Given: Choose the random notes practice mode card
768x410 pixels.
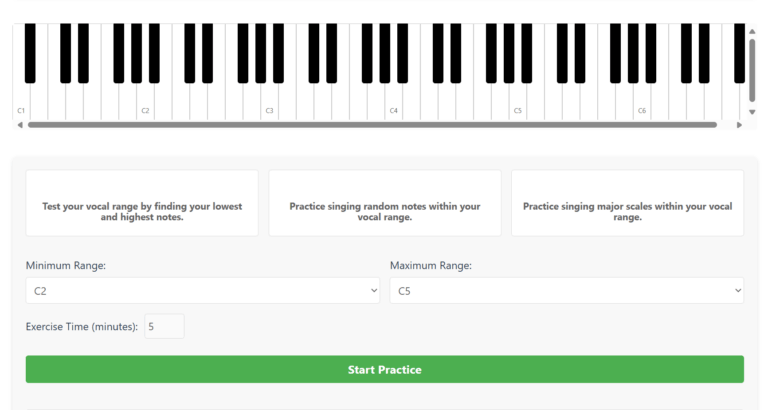Looking at the screenshot, I should point(385,203).
